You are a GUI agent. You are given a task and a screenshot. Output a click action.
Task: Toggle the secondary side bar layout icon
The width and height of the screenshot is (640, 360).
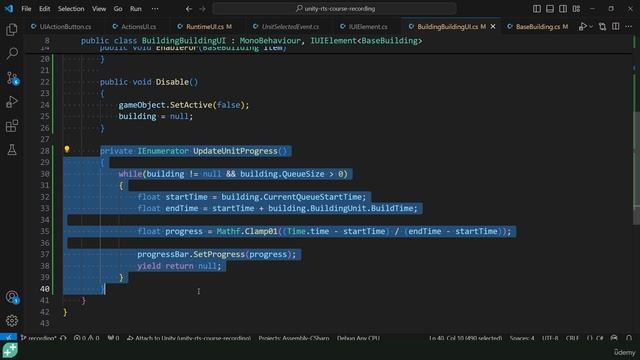coord(563,9)
